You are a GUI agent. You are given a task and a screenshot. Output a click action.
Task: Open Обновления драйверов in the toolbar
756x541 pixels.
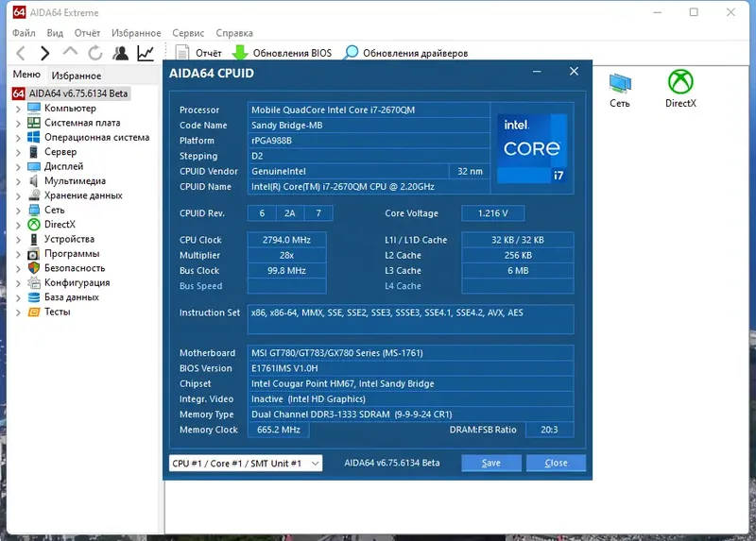click(x=405, y=53)
